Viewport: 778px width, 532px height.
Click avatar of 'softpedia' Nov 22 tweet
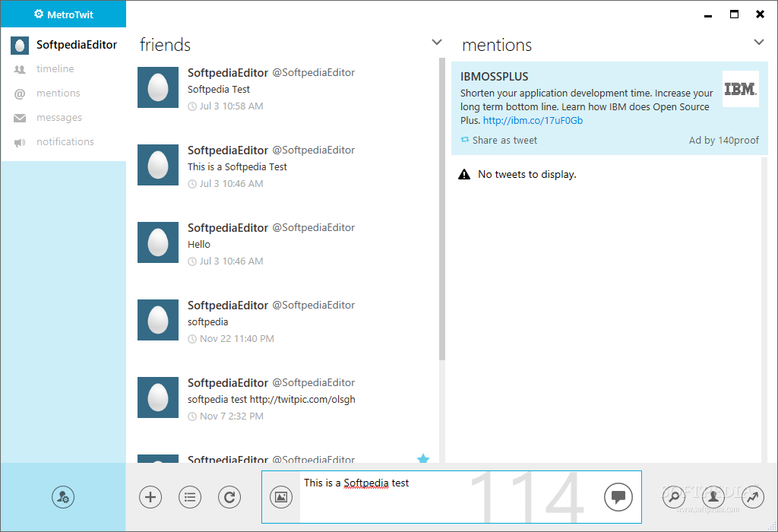158,320
